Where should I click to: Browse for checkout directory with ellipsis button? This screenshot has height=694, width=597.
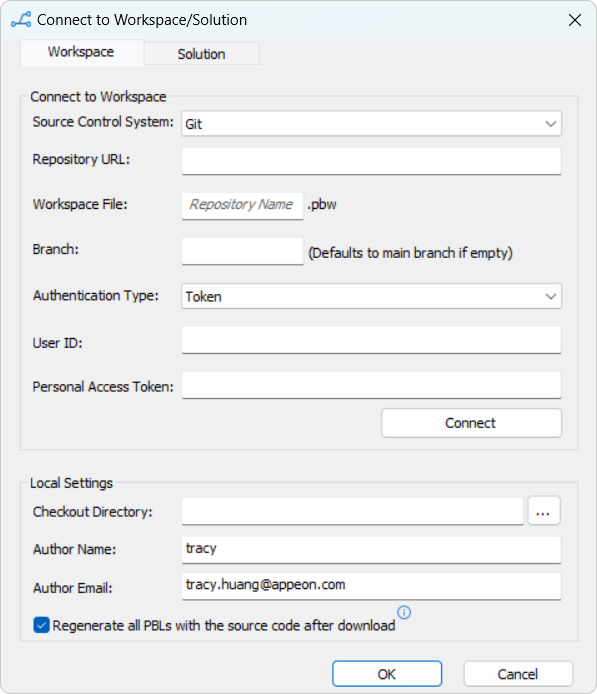[544, 511]
